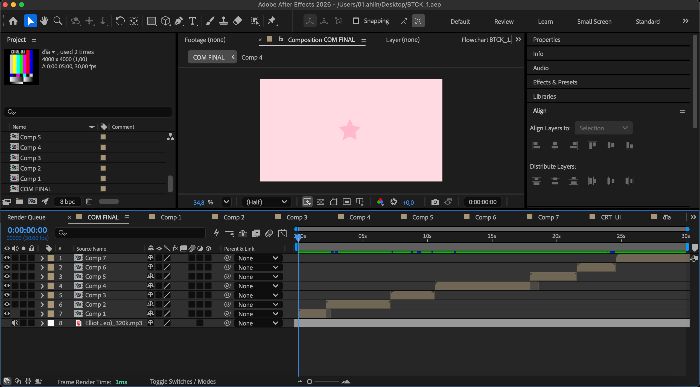Open the Render Queue tab
700x387 pixels.
click(x=26, y=217)
